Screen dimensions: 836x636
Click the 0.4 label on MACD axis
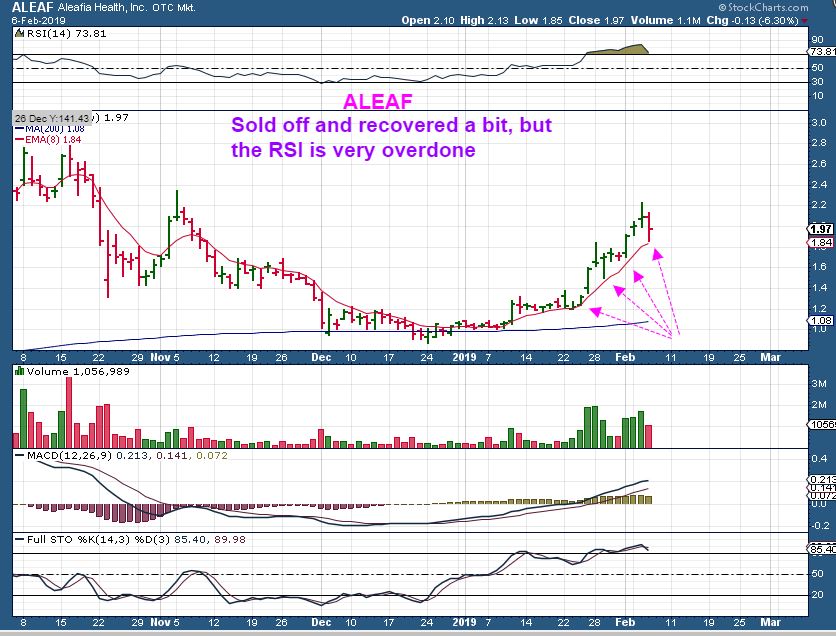818,458
